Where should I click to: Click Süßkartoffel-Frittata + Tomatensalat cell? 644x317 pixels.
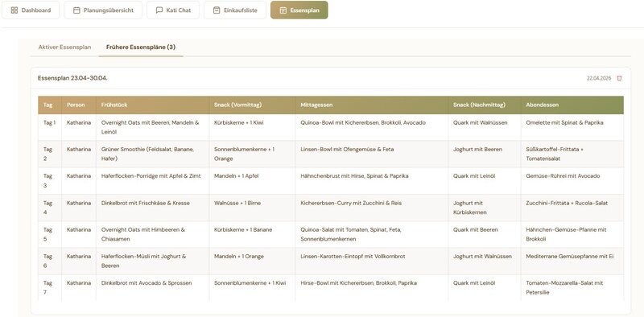572,154
